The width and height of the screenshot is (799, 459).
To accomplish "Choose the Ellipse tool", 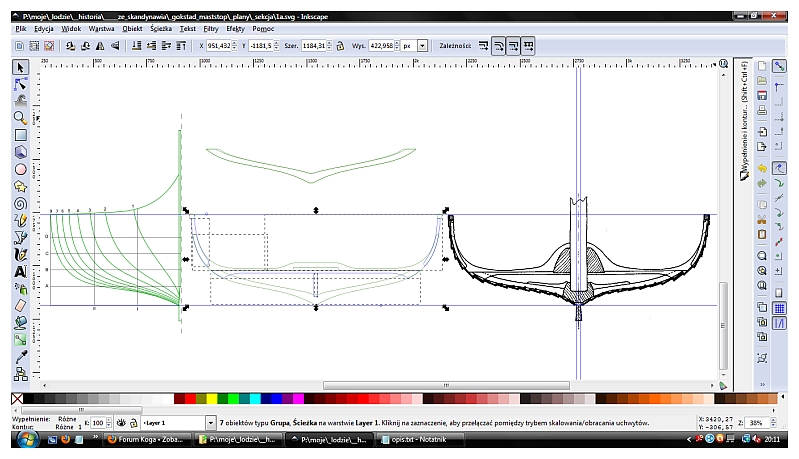I will tap(20, 169).
